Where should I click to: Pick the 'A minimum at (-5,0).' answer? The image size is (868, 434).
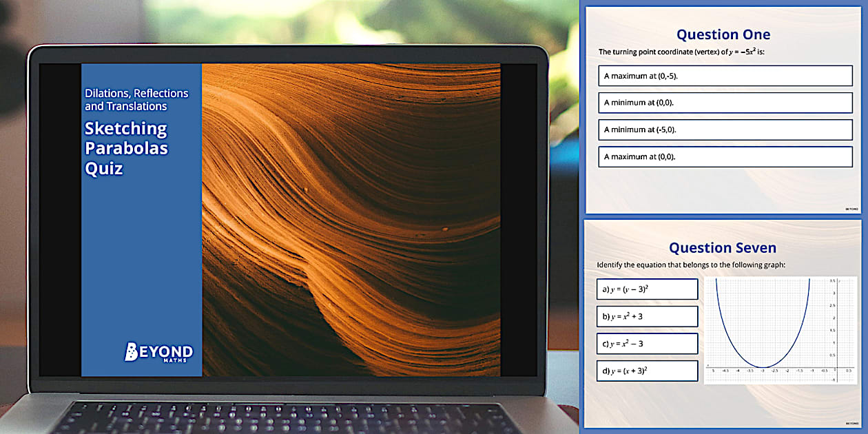pos(725,130)
